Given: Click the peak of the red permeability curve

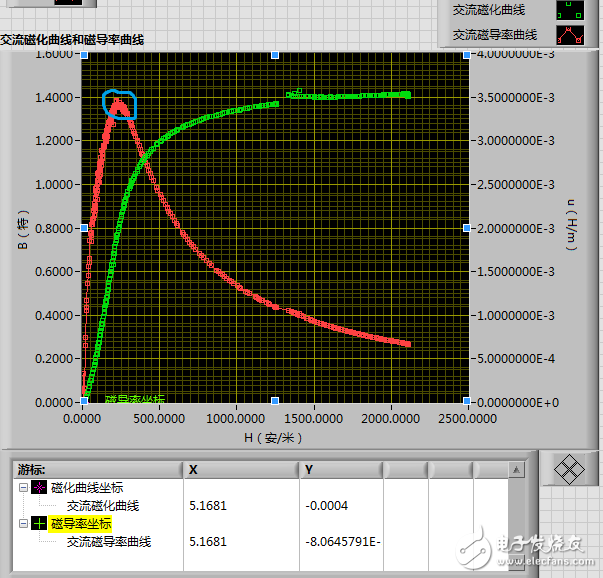Looking at the screenshot, I should point(118,100).
